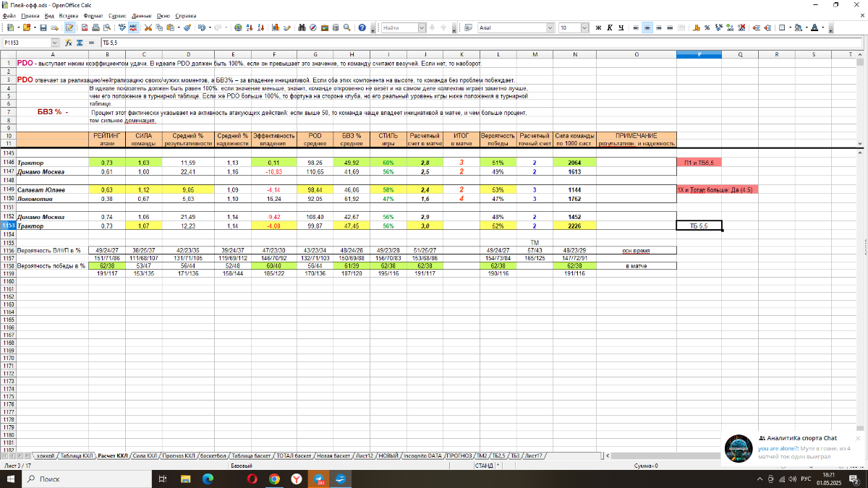Click column P header
The height and width of the screenshot is (488, 868).
[x=699, y=55]
